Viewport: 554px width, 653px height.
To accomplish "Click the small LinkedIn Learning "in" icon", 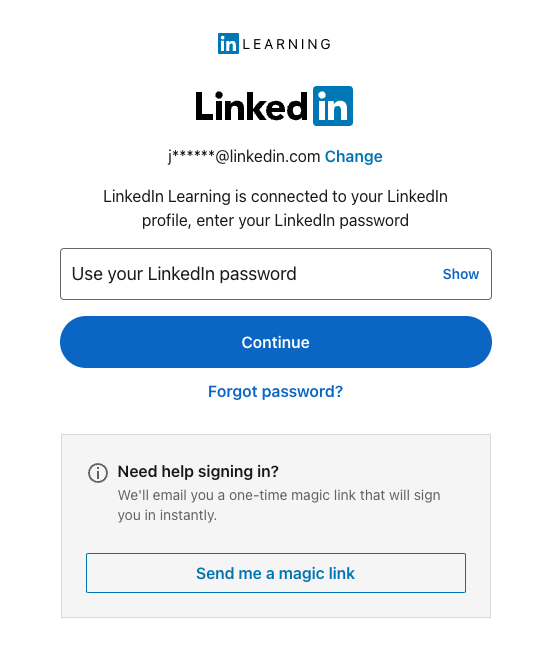I will (228, 44).
